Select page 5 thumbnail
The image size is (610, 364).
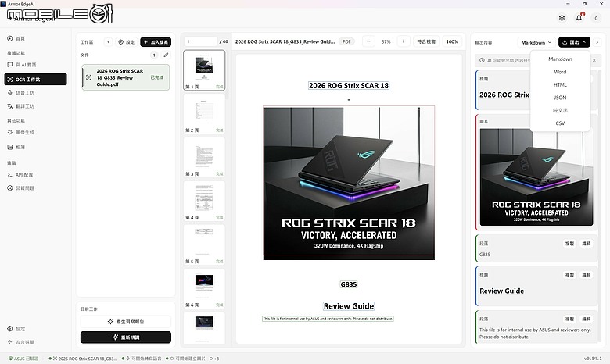[x=204, y=245]
